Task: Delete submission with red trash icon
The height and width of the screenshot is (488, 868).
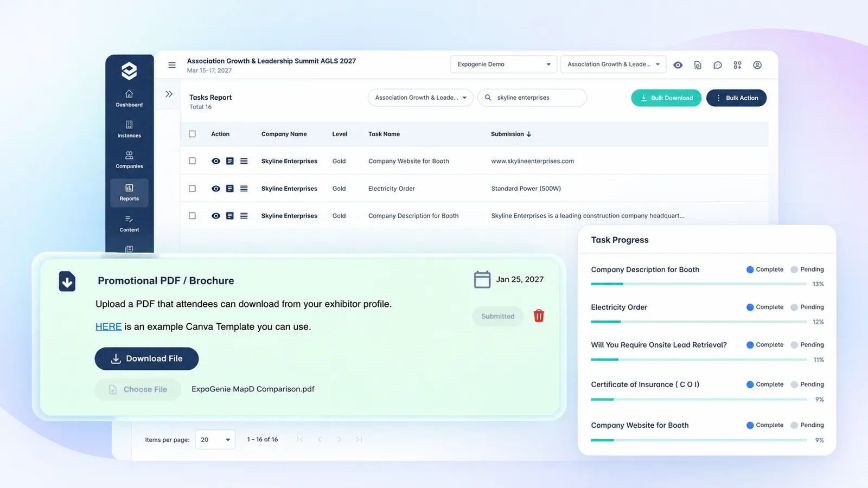Action: [539, 316]
